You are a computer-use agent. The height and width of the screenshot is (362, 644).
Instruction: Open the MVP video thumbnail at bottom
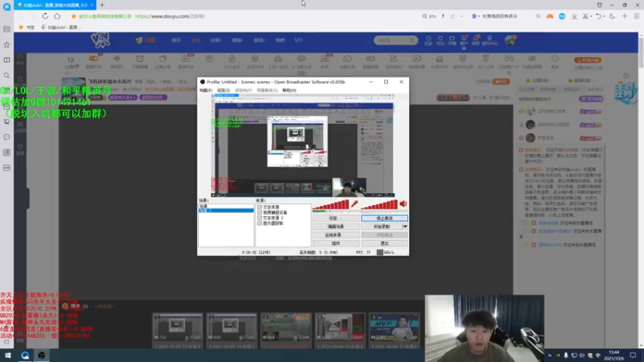394,327
